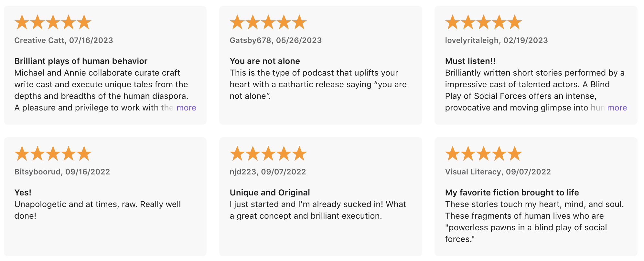Open 'Unique and Original' review title
The image size is (644, 261).
pyautogui.click(x=270, y=193)
